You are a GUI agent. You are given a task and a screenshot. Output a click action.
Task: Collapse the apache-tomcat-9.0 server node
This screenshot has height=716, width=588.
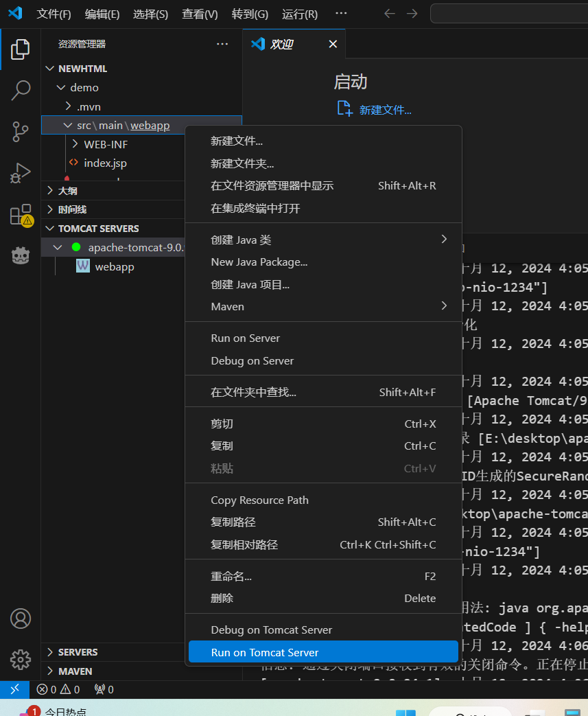pyautogui.click(x=58, y=247)
